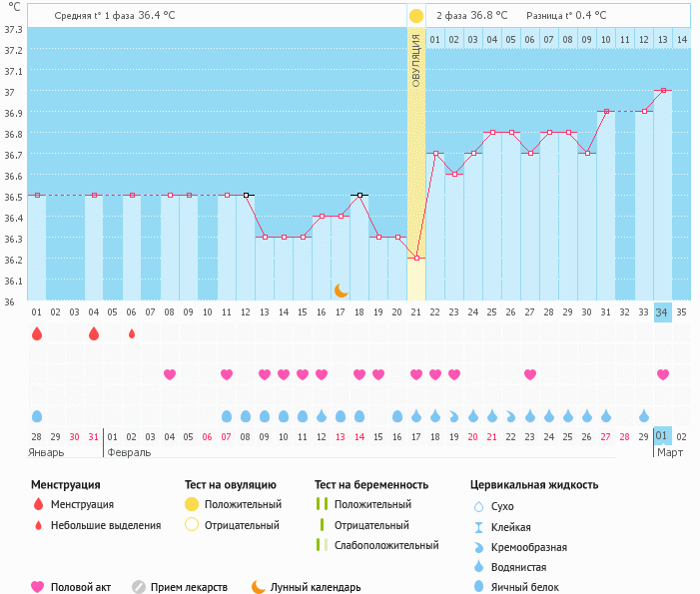Click the creamy fluid icon on February 19

pyautogui.click(x=454, y=417)
